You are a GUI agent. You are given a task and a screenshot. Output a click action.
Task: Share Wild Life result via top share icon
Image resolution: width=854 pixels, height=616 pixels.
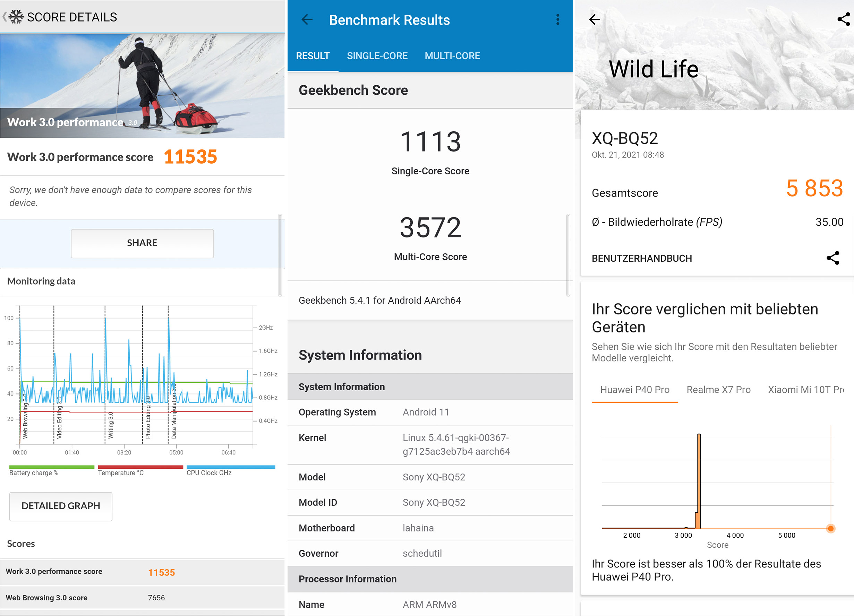coord(844,19)
